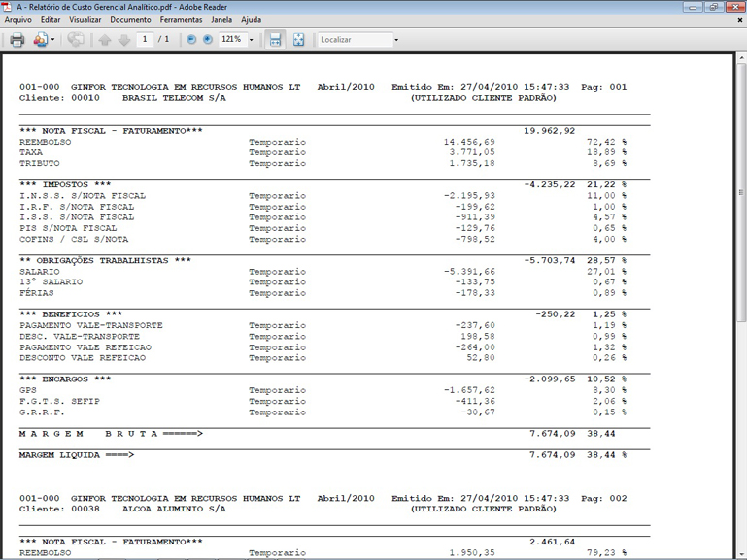
Task: Click the I.R.F. value '-199,62'
Action: coord(475,207)
